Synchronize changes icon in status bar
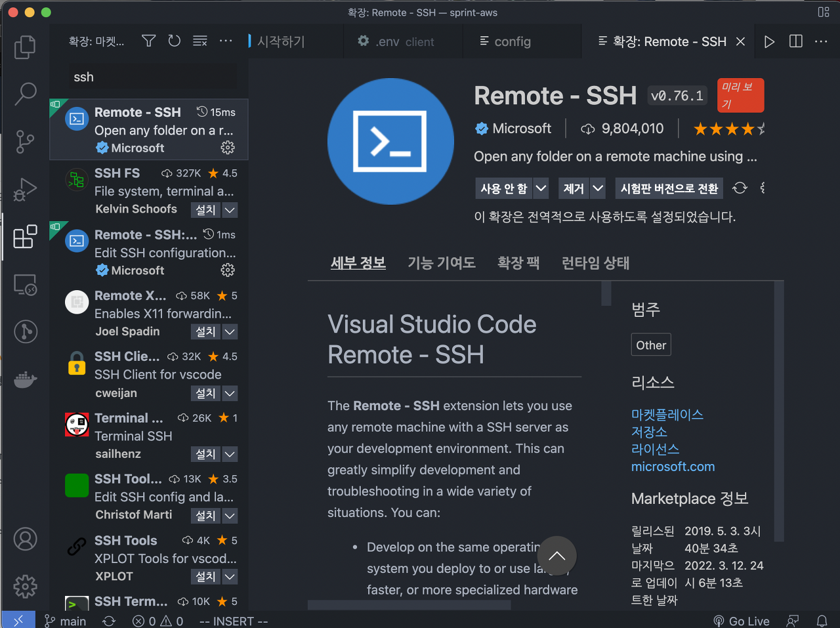This screenshot has height=628, width=840. coord(109,621)
